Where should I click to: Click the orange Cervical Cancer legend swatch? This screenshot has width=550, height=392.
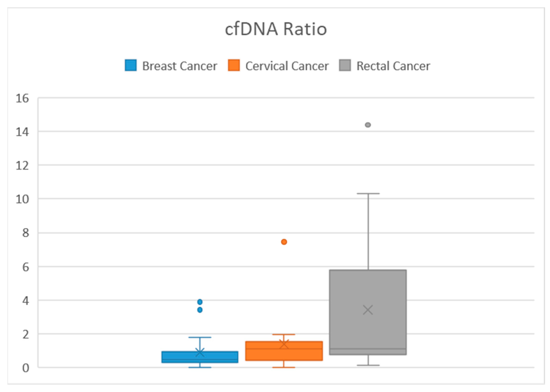click(x=234, y=65)
